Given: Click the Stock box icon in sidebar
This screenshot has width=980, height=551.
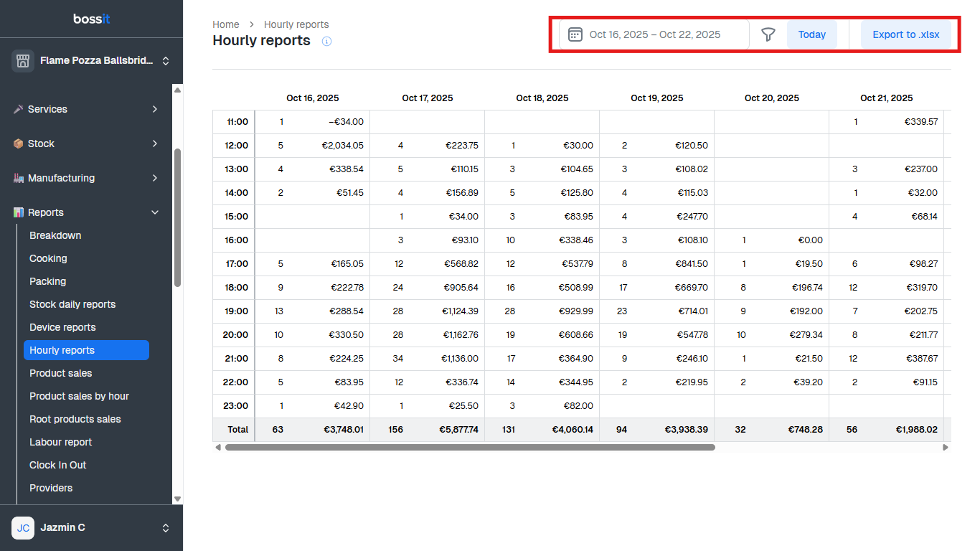Looking at the screenshot, I should pos(19,143).
